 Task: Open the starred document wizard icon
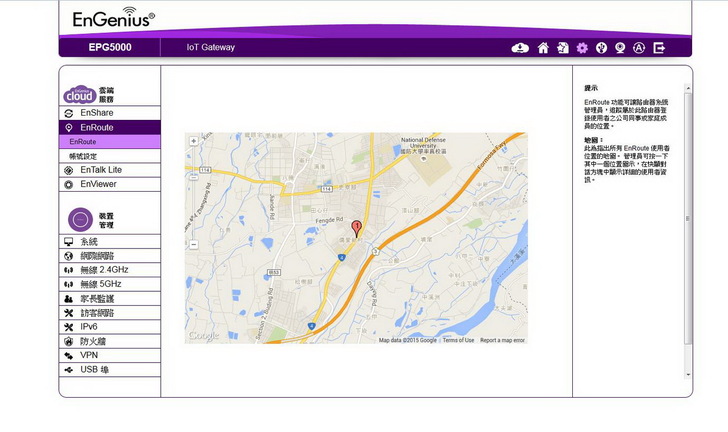(x=563, y=47)
